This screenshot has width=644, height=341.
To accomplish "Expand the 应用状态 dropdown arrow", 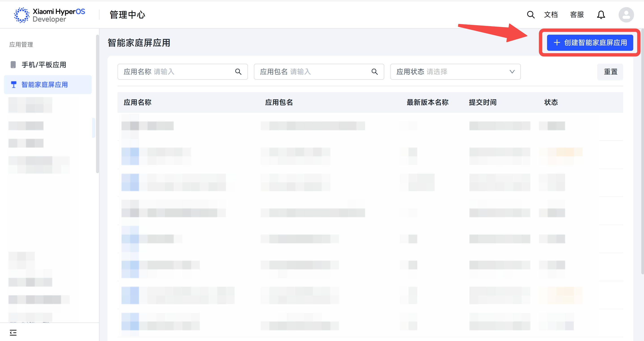I will (512, 72).
